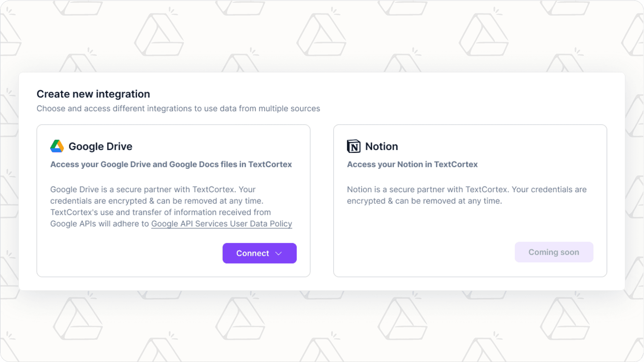This screenshot has width=644, height=362.
Task: Click the 'Coming soon' label on Notion card
Action: pyautogui.click(x=554, y=252)
